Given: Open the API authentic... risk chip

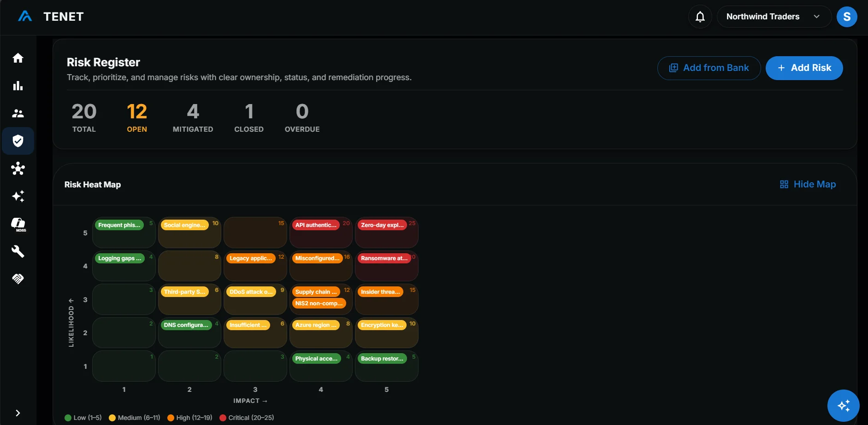Looking at the screenshot, I should coord(316,225).
